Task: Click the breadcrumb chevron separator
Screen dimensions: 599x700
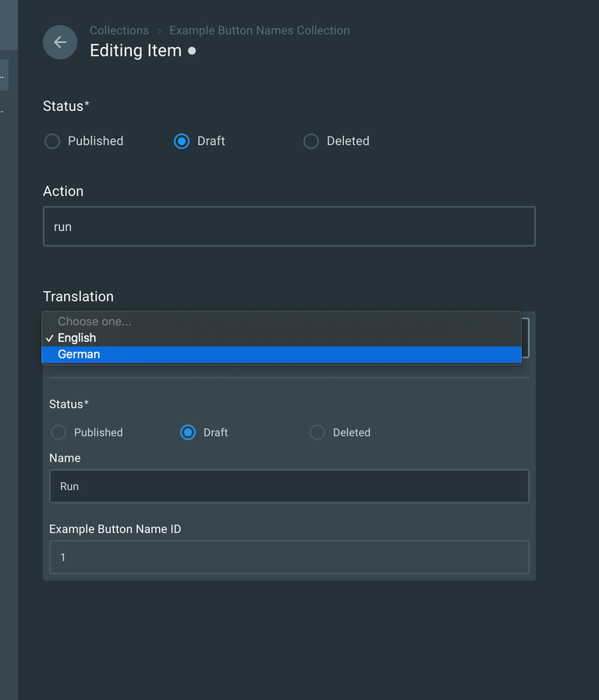Action: (159, 30)
